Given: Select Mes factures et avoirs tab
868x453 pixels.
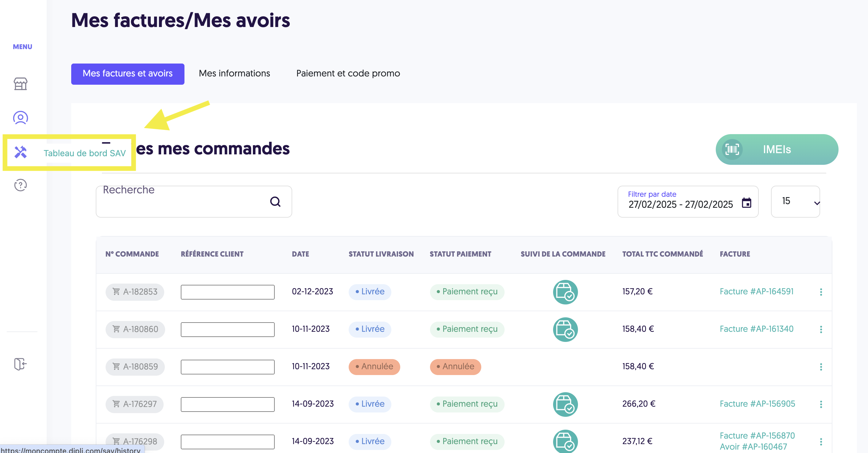Looking at the screenshot, I should tap(128, 74).
